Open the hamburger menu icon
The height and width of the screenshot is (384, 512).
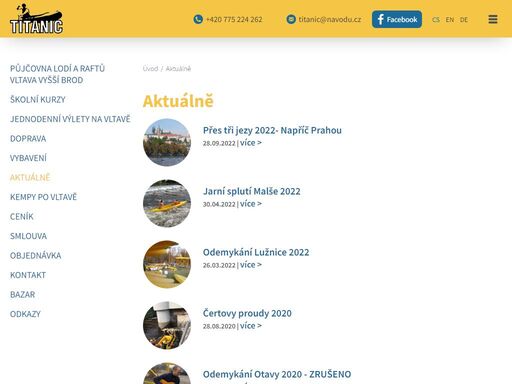(x=493, y=19)
